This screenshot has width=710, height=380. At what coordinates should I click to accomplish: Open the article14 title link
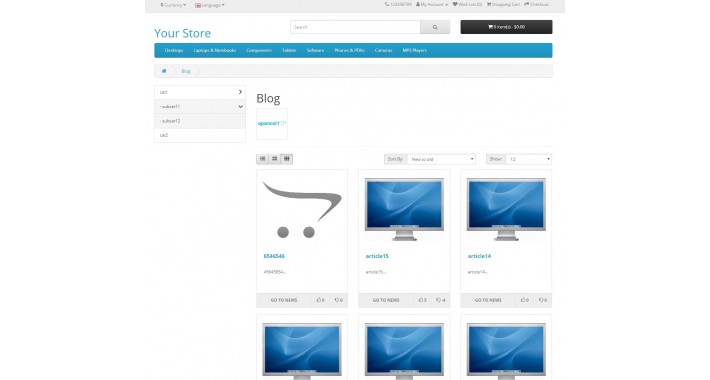[479, 256]
